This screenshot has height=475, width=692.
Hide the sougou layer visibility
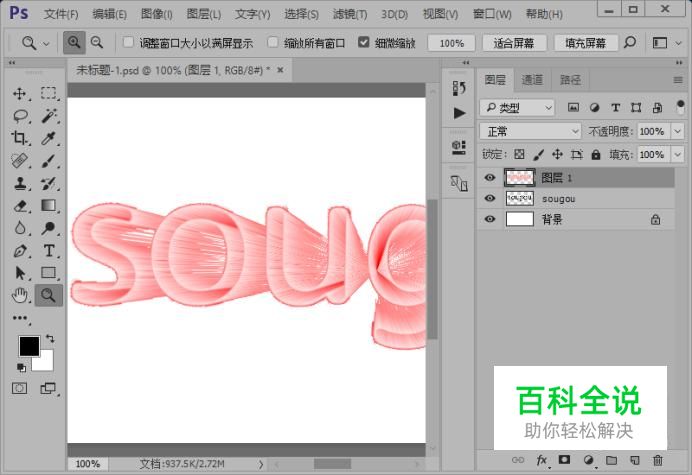click(490, 198)
